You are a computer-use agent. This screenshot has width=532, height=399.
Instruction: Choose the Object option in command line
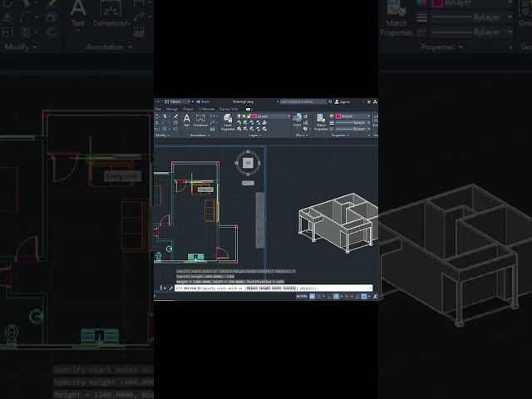pos(252,288)
